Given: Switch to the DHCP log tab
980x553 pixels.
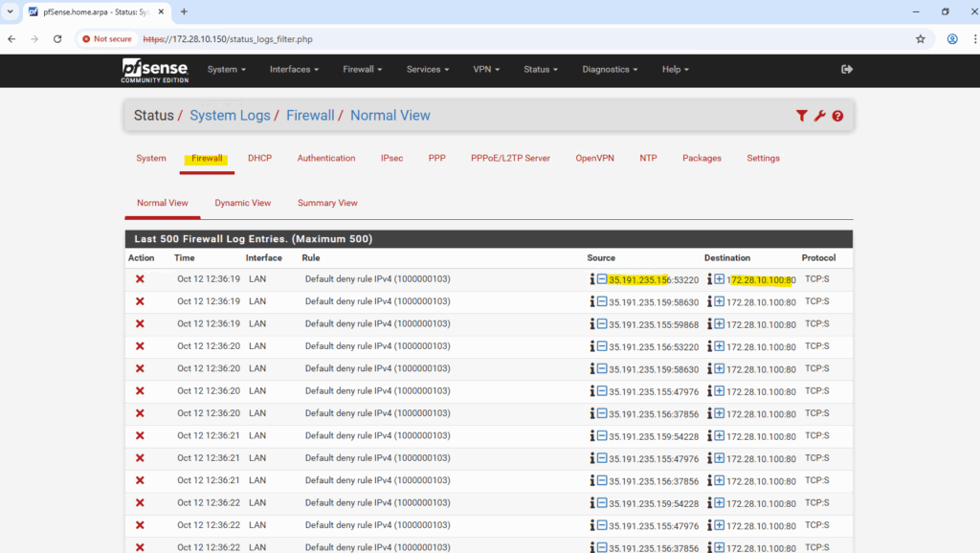Looking at the screenshot, I should (x=259, y=158).
